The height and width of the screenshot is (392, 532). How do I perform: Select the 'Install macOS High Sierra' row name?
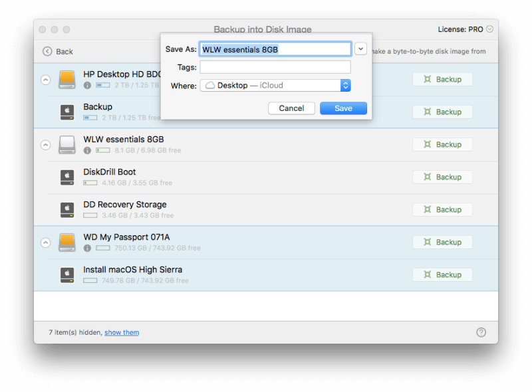point(132,270)
